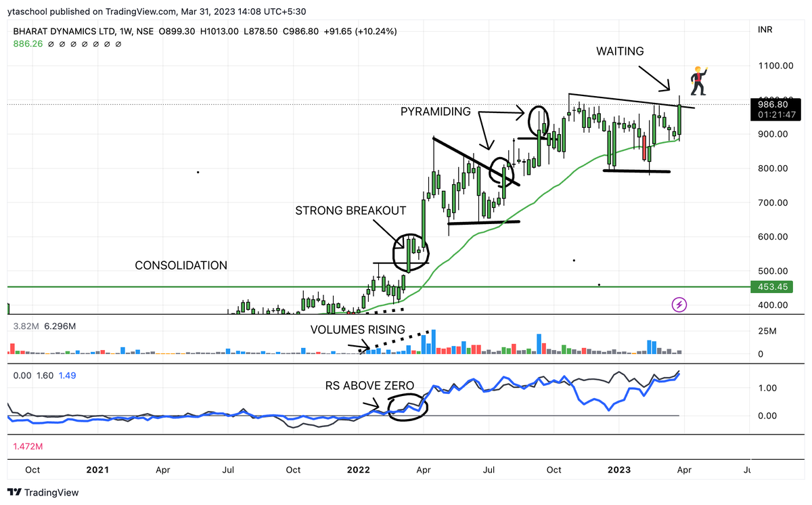This screenshot has width=812, height=505.
Task: Click the CONSOLIDATION annotation text
Action: 181,265
